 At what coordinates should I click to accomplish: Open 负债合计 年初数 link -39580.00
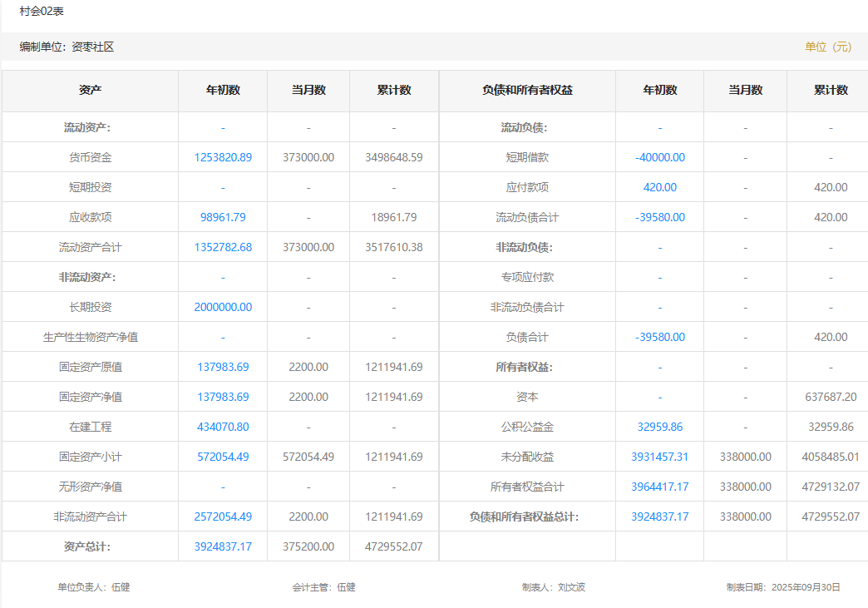pyautogui.click(x=660, y=337)
